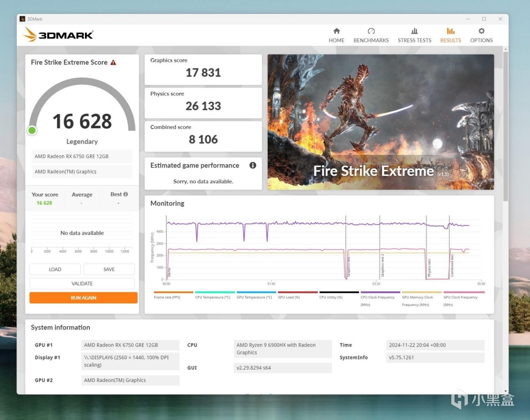Toggle the GPU Clock Frequency legend swatch
The width and height of the screenshot is (530, 420).
click(x=464, y=292)
